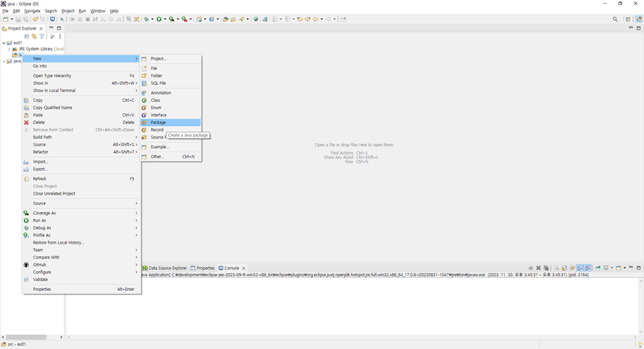This screenshot has height=349, width=644.
Task: Expand the Run As submenu
Action: [x=81, y=220]
